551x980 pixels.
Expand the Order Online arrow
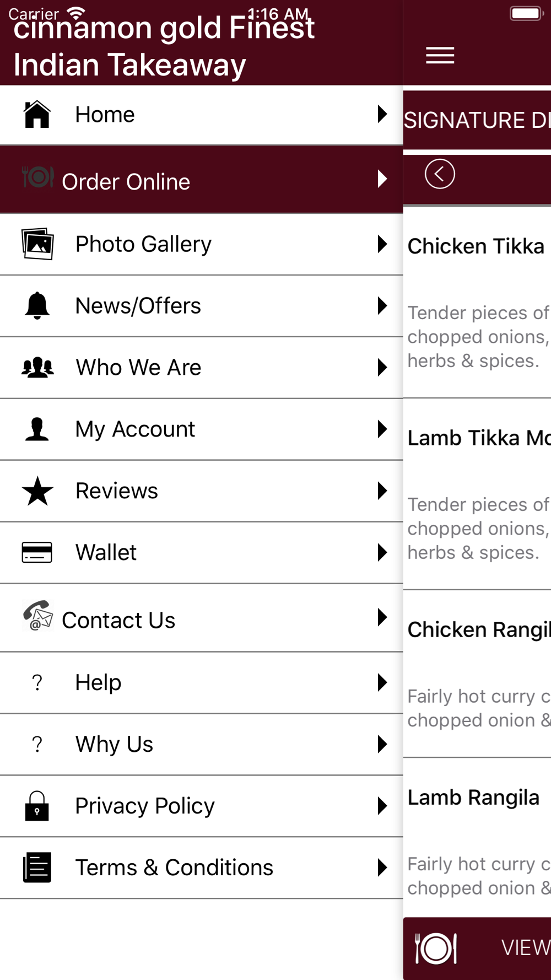382,179
